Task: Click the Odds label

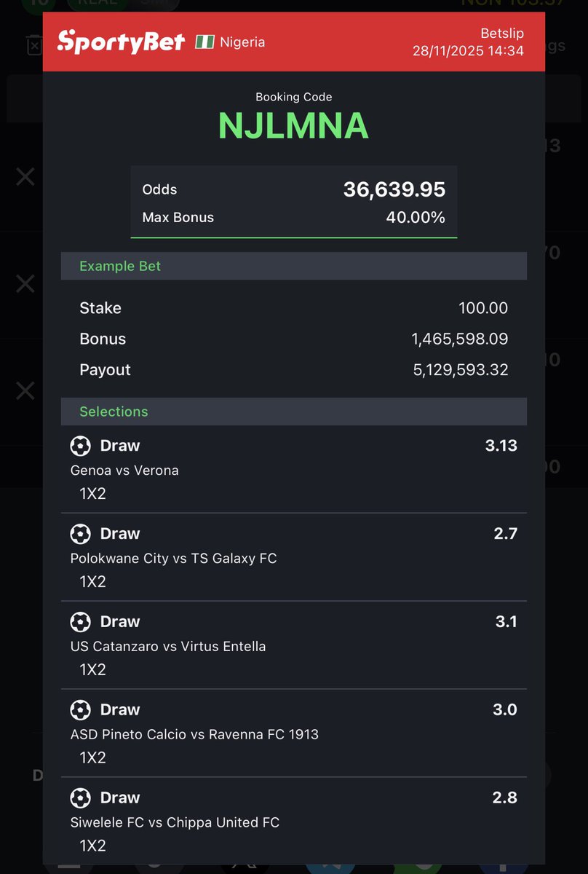Action: click(x=160, y=189)
